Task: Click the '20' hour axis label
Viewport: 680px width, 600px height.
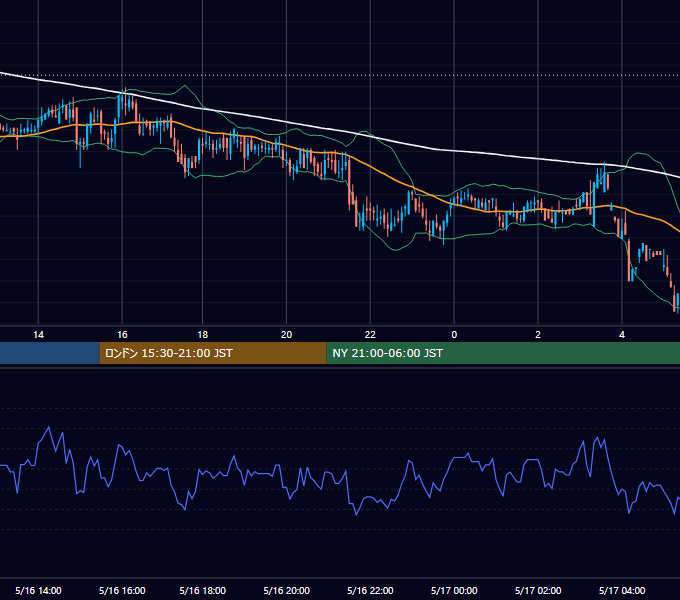Action: (286, 335)
